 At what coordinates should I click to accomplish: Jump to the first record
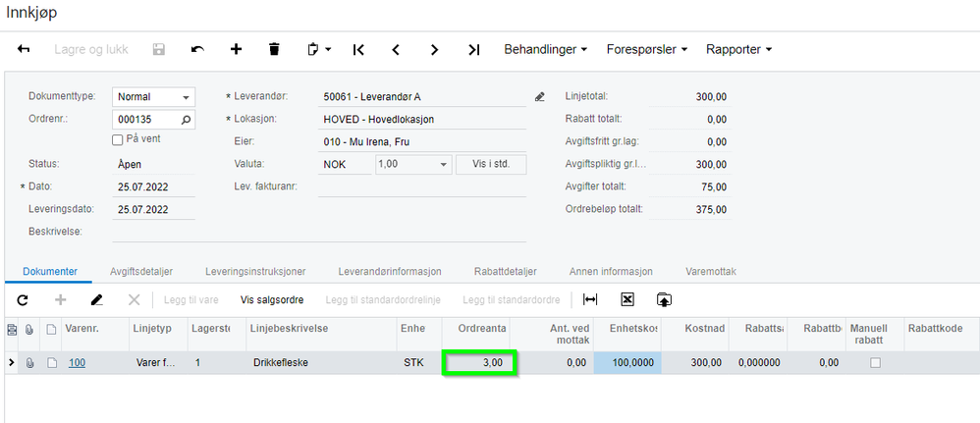coord(358,49)
